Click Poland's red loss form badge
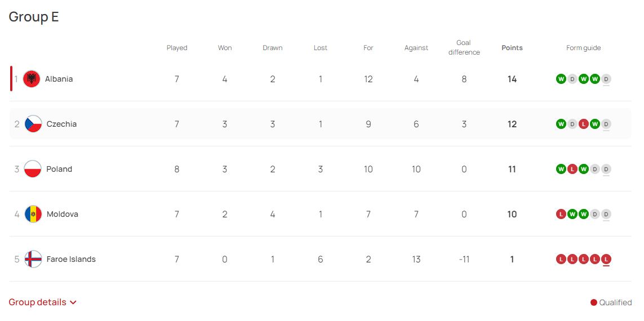The height and width of the screenshot is (321, 644). click(x=572, y=169)
